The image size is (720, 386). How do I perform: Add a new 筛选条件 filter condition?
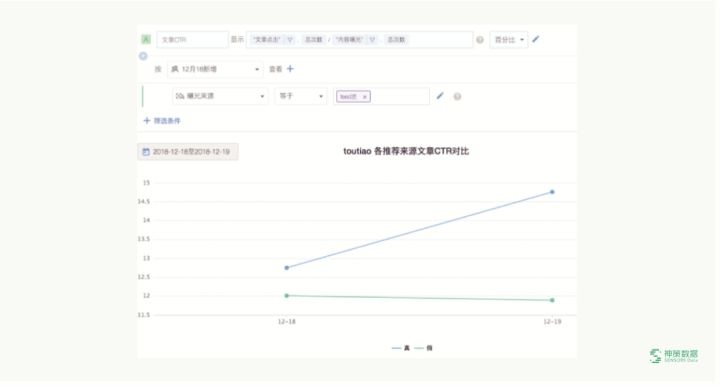coord(162,121)
